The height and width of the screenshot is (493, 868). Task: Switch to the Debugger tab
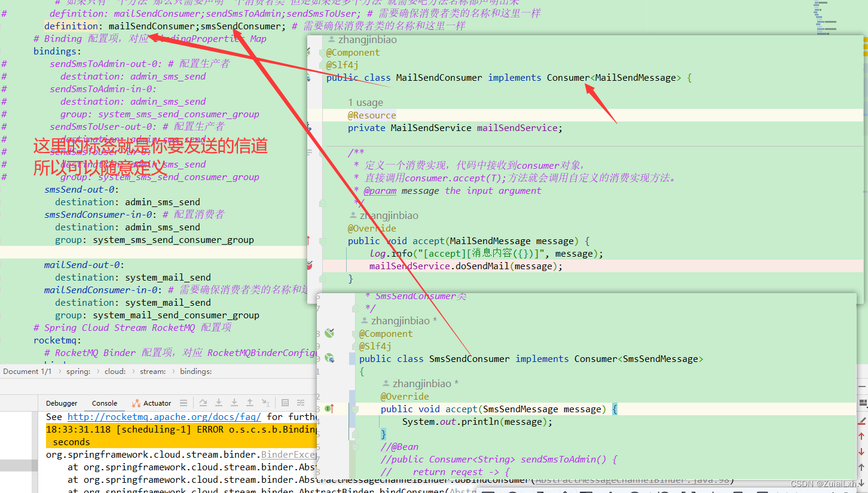pos(62,403)
